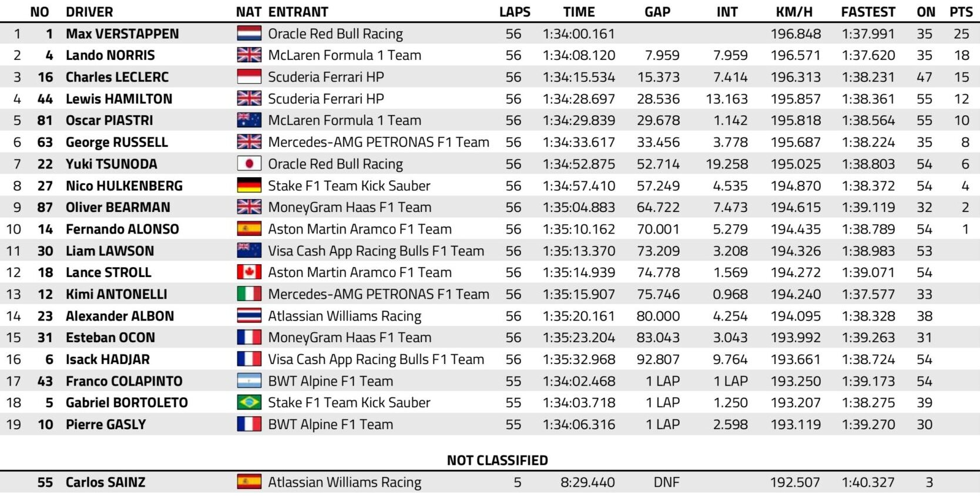Click the Dutch flag beside Max Verstappen
This screenshot has width=980, height=496.
point(249,33)
